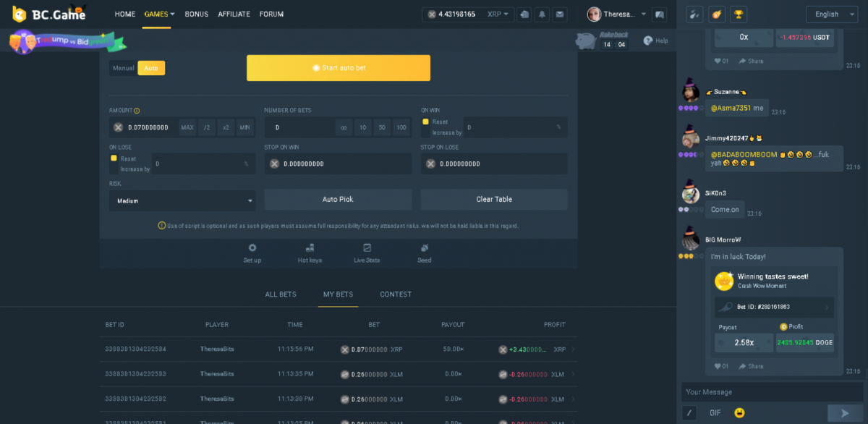Viewport: 868px width, 424px height.
Task: Open the mail inbox icon
Action: pos(560,14)
